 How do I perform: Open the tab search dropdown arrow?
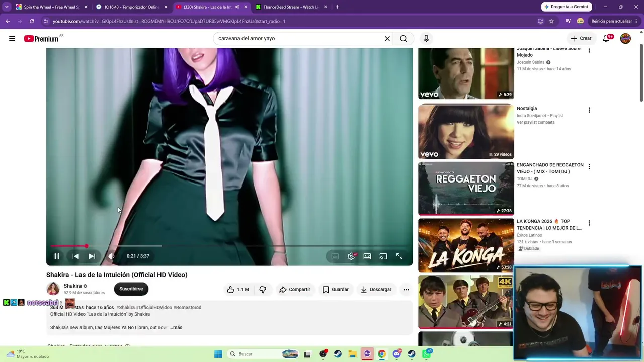click(7, 7)
